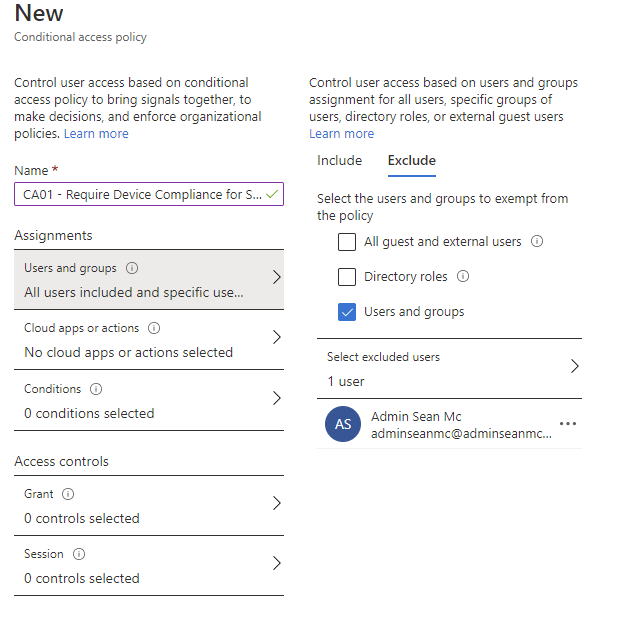
Task: Expand the Cloud apps or actions section
Action: 277,338
